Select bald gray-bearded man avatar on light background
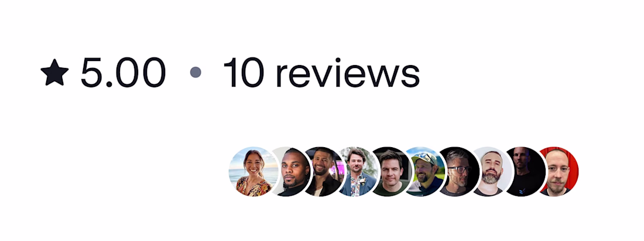Viewport: 644px width, 241px height. point(493,171)
